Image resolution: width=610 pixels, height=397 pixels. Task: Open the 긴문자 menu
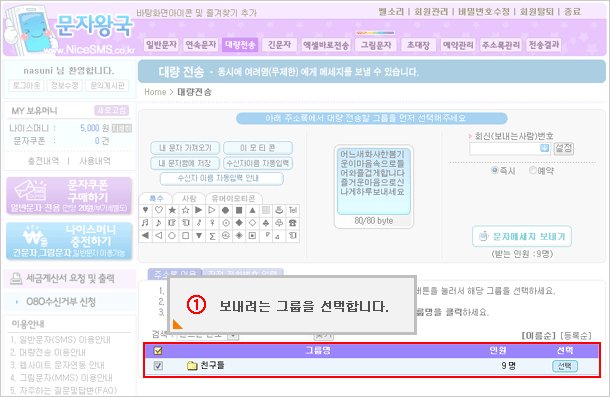(x=279, y=45)
